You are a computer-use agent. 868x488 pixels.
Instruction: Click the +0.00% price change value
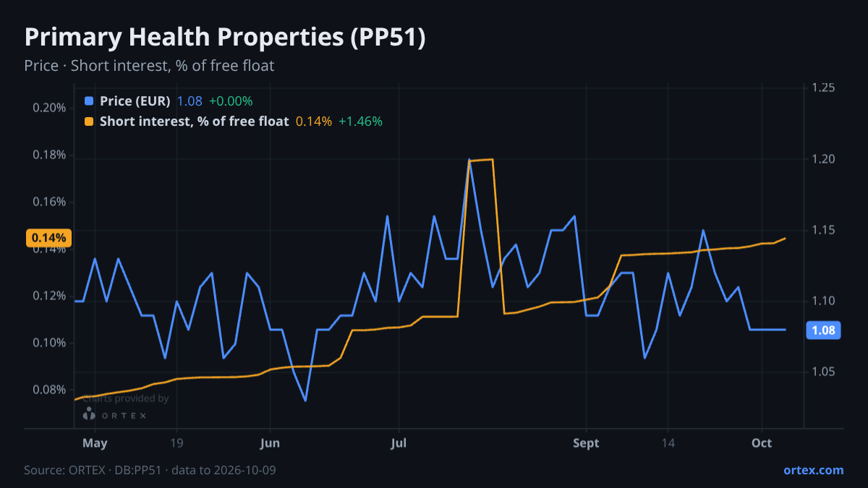click(231, 101)
